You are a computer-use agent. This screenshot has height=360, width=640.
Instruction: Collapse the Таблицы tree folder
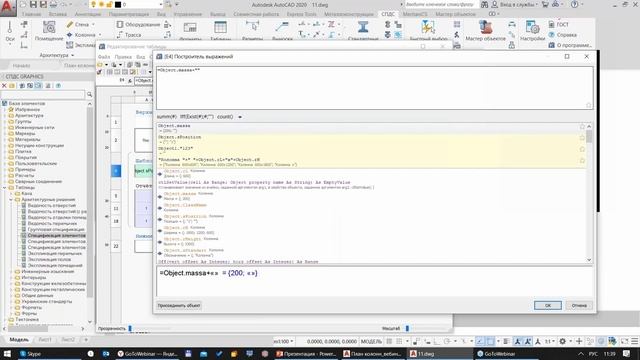[x=5, y=188]
